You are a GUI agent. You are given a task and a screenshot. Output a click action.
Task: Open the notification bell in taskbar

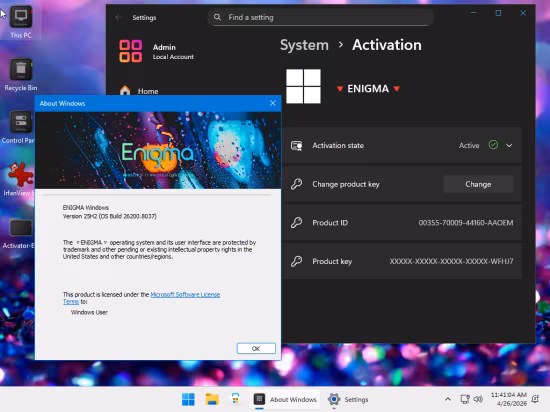535,399
